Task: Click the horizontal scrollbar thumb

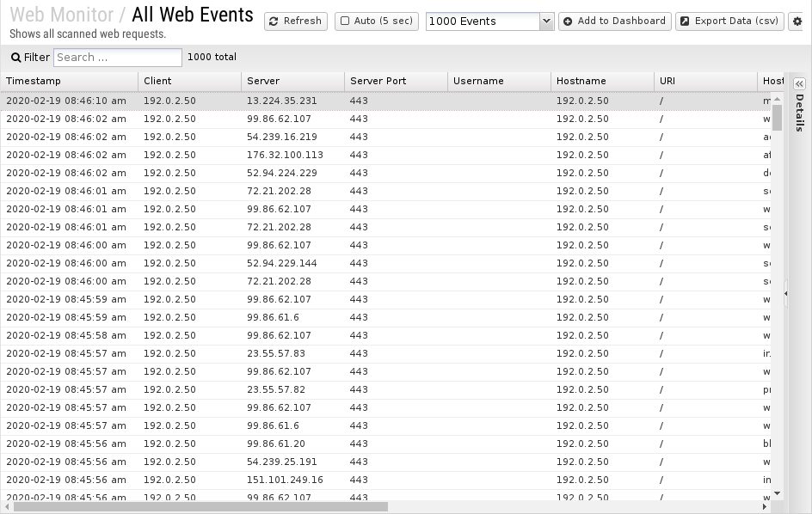Action: [x=201, y=507]
